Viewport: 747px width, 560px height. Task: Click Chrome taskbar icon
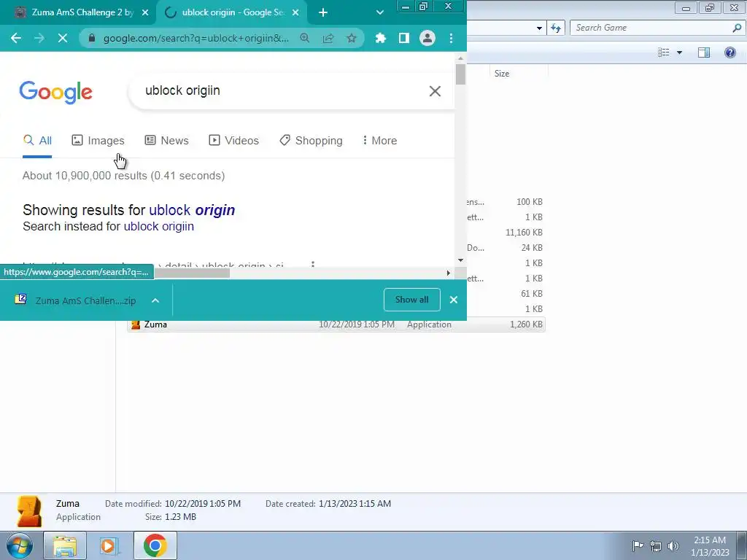(155, 545)
